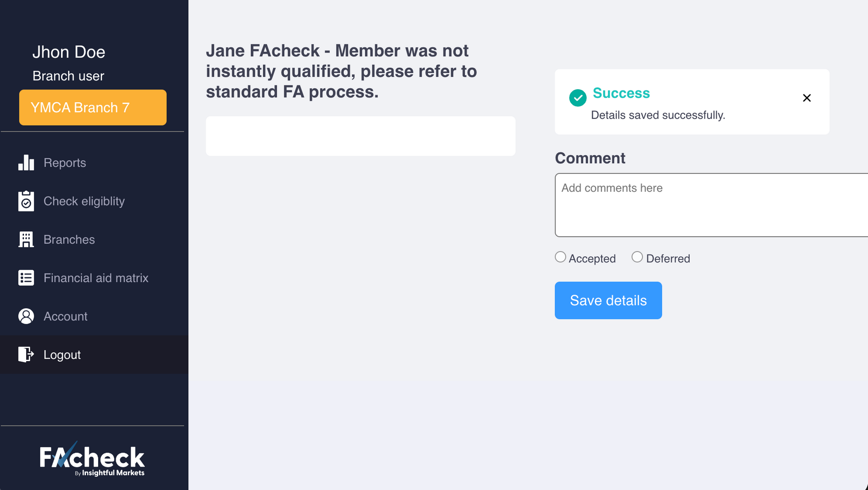868x490 pixels.
Task: Click the Account user profile icon
Action: click(26, 316)
